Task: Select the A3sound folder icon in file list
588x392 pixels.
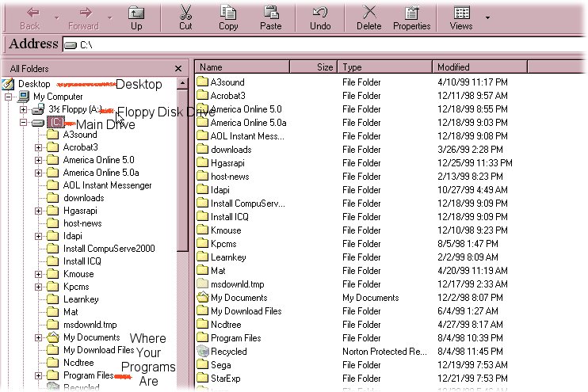Action: 203,82
